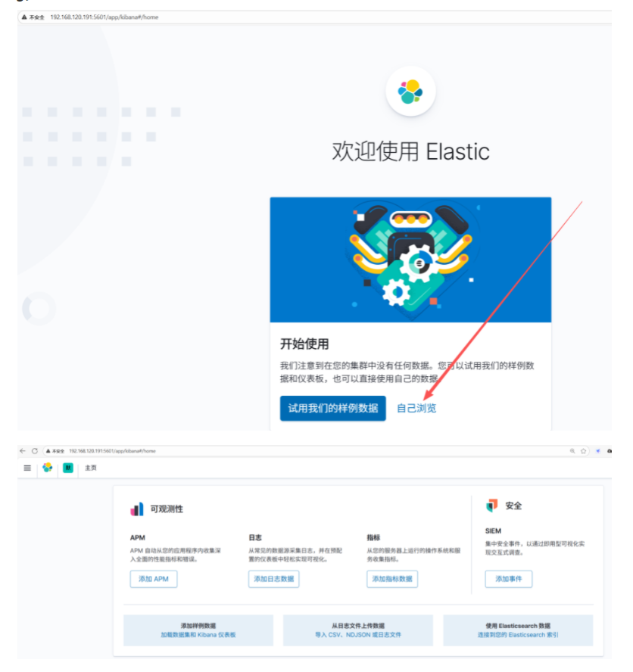Open the Kibana hamburger navigation menu
Image resolution: width=633 pixels, height=672 pixels.
tap(27, 468)
